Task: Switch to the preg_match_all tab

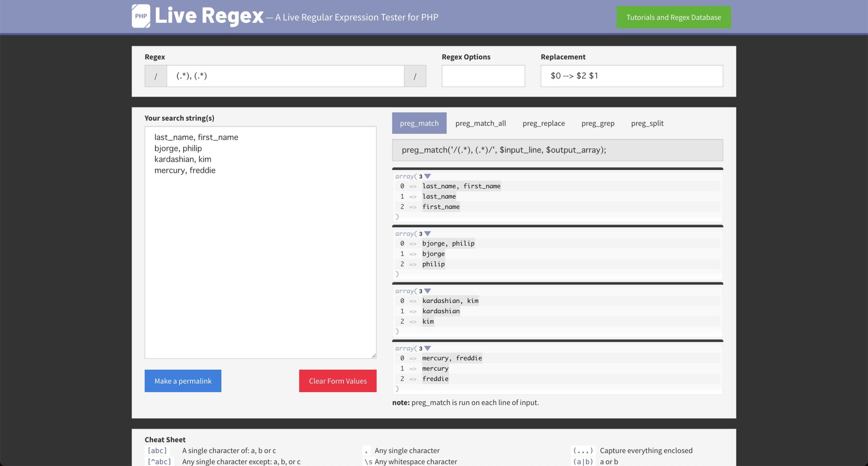Action: coord(480,123)
